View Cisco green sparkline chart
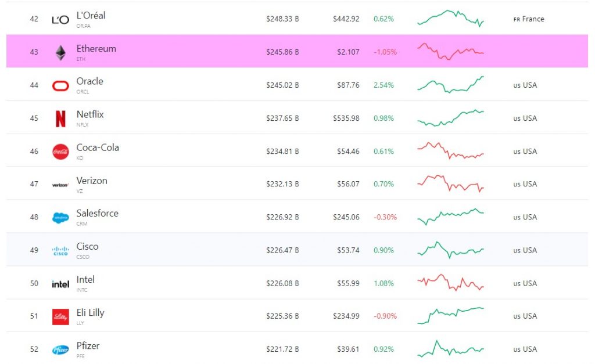 tap(450, 250)
